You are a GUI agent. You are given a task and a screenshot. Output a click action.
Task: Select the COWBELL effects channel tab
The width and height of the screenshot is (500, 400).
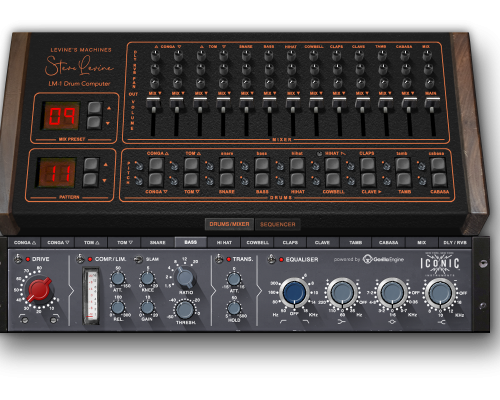[x=257, y=242]
